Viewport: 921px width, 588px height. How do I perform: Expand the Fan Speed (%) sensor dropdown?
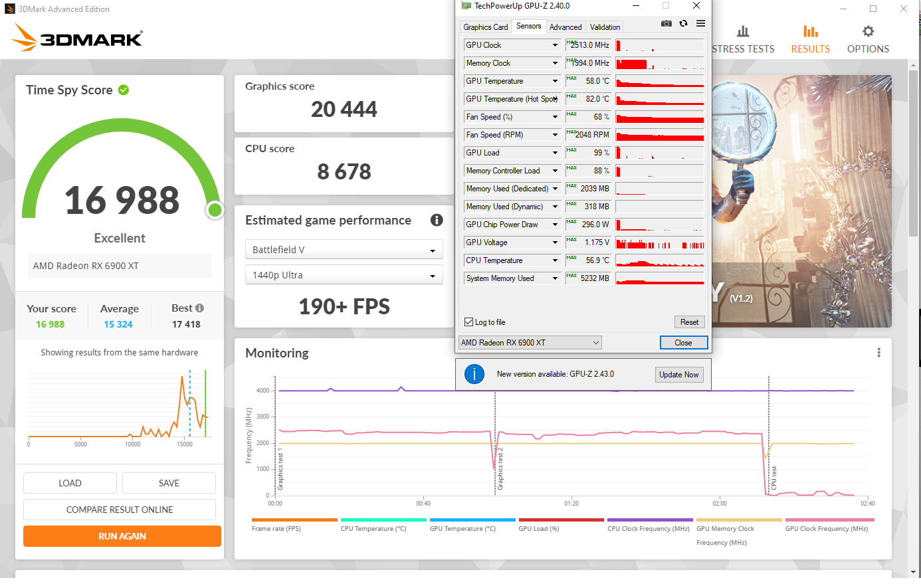pyautogui.click(x=555, y=117)
